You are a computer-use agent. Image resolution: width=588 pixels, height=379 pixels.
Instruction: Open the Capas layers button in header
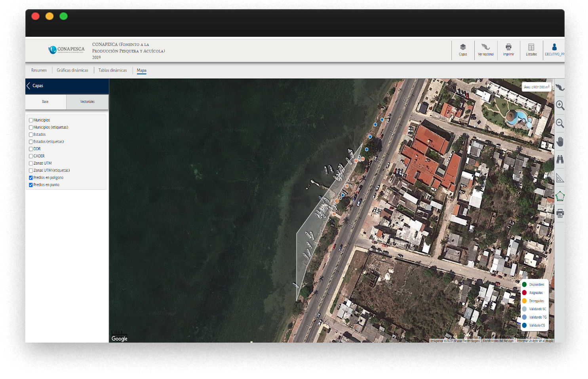[463, 49]
